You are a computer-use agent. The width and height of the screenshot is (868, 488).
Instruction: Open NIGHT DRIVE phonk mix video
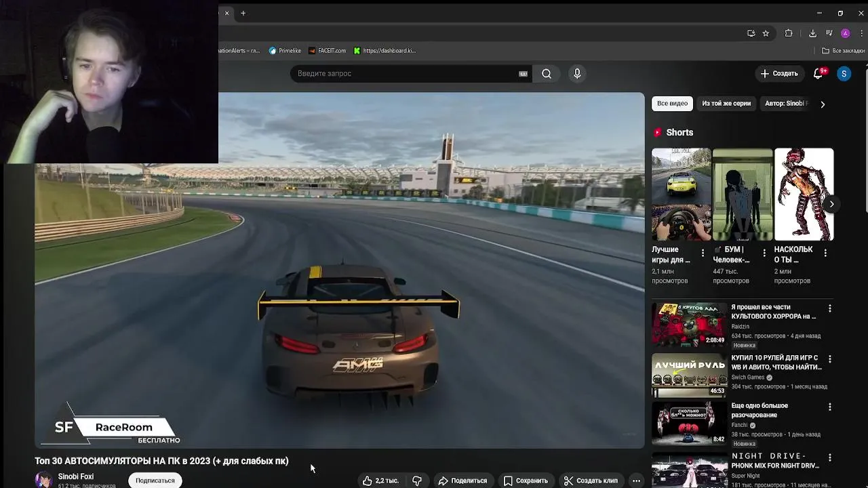[775, 461]
